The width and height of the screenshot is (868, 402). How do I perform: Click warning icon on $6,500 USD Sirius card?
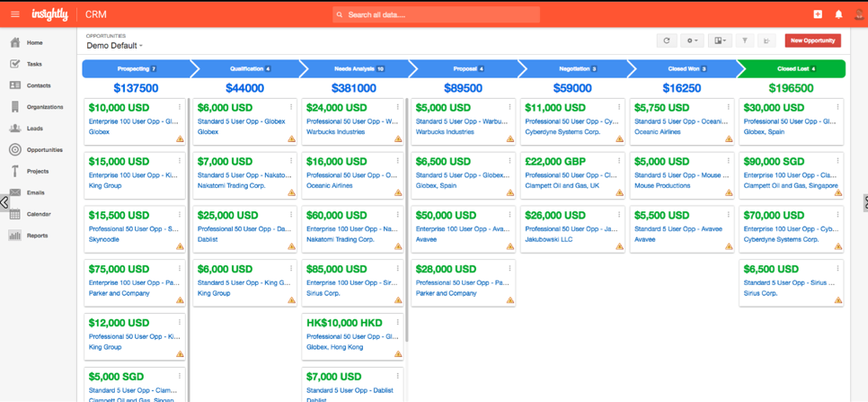tap(838, 300)
